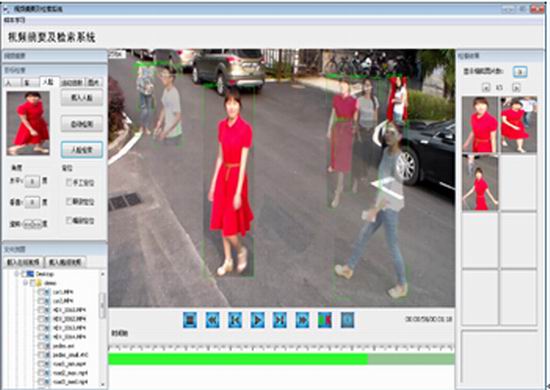Click the green and red icon in playback bar

(x=325, y=320)
